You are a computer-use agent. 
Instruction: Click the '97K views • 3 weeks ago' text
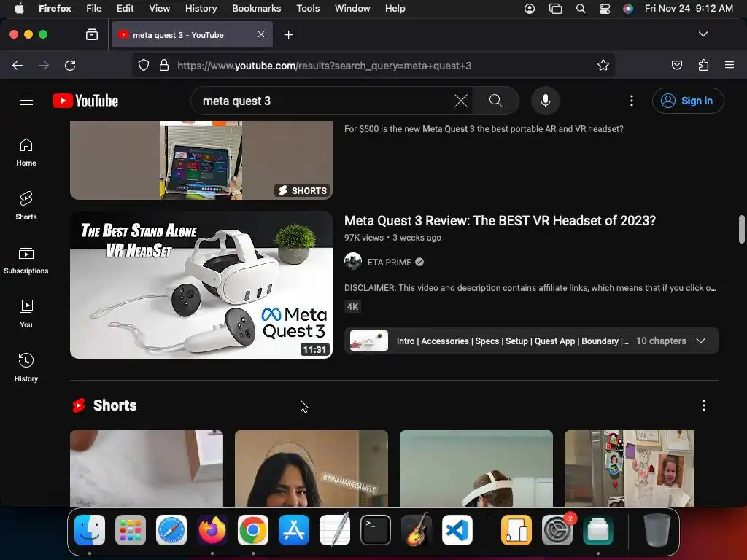click(x=392, y=238)
